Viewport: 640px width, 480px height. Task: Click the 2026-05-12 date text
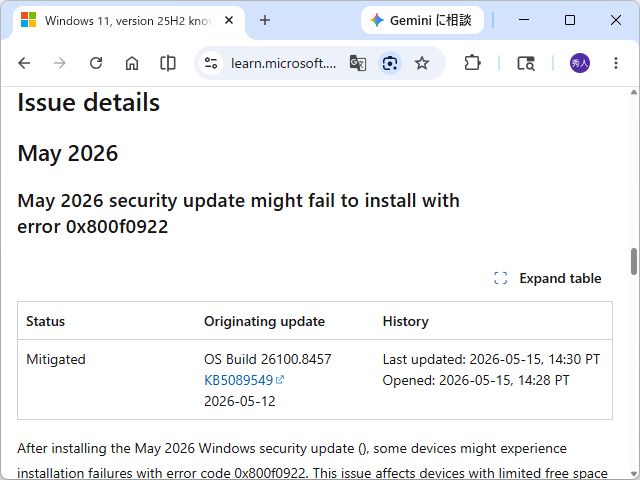(240, 402)
